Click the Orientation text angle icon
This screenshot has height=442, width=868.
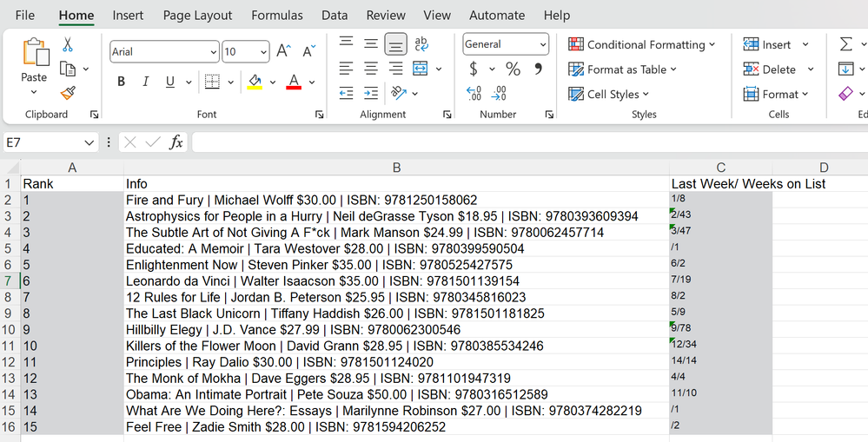399,93
